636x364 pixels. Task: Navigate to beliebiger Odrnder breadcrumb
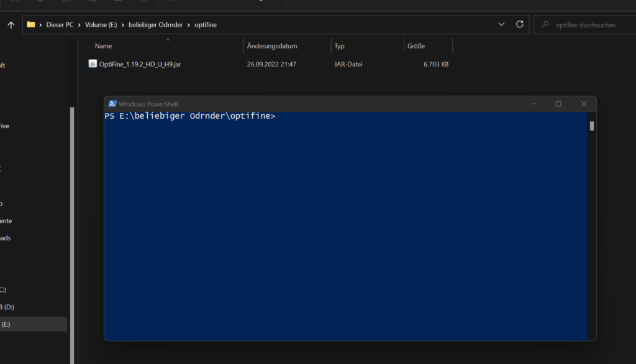[x=155, y=25]
